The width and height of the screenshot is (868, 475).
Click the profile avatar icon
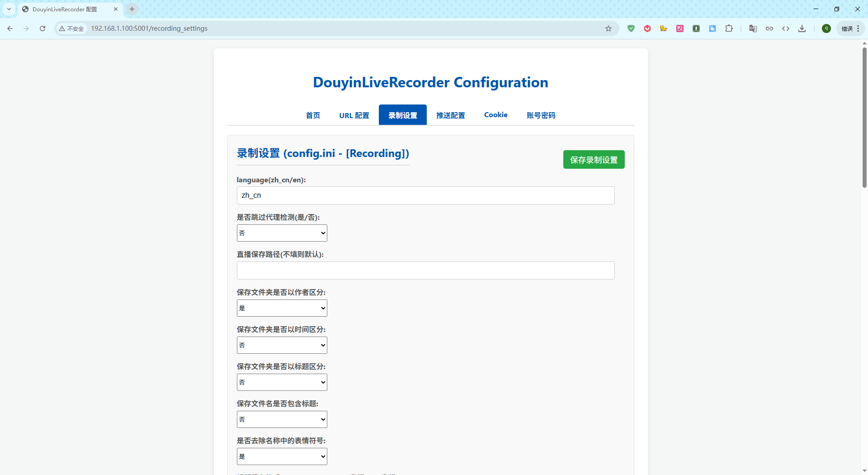(826, 28)
